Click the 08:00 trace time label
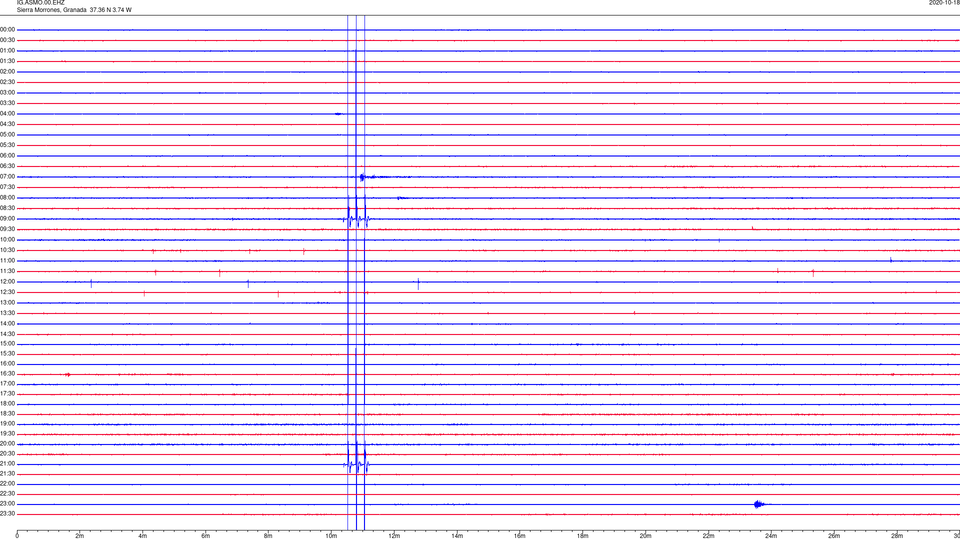 click(x=8, y=198)
